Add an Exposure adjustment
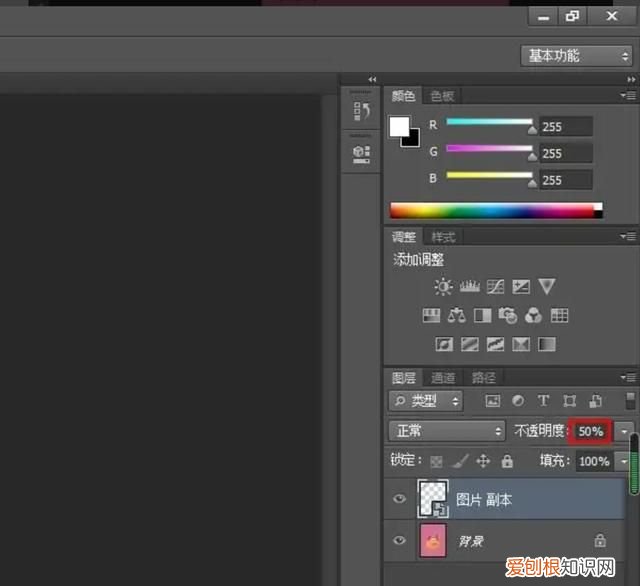Screen dimensions: 640x586 (521, 286)
